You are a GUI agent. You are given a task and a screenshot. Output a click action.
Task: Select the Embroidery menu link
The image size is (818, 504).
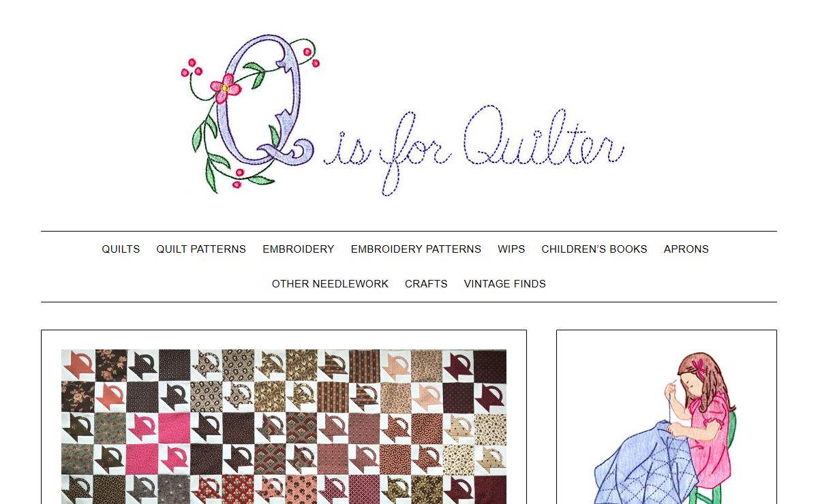pyautogui.click(x=299, y=249)
